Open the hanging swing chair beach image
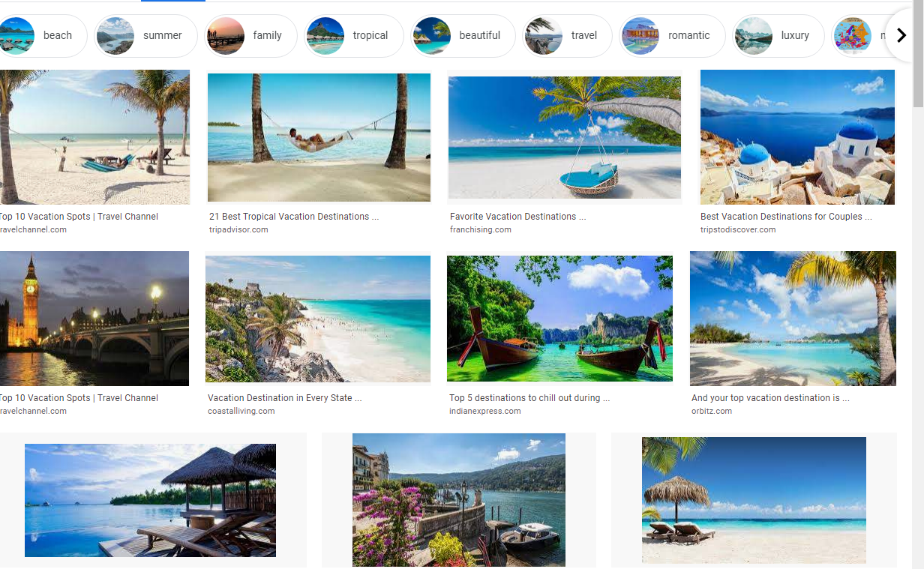This screenshot has height=569, width=924. tap(565, 137)
